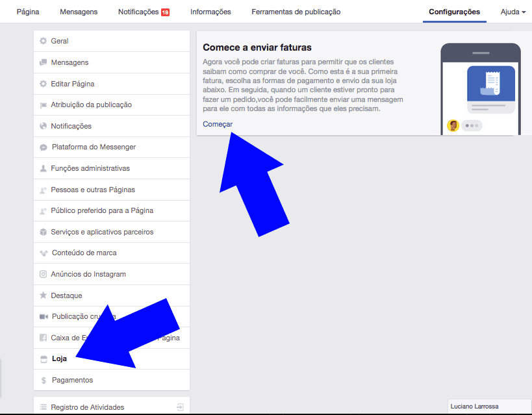532x415 pixels.
Task: Open Plataforma do Messenger settings
Action: click(112, 147)
